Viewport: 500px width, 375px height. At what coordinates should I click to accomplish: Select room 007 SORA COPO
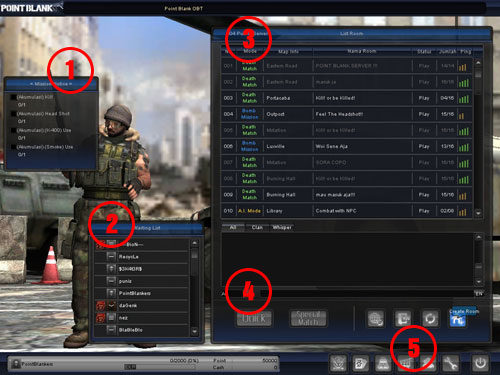pos(347,162)
